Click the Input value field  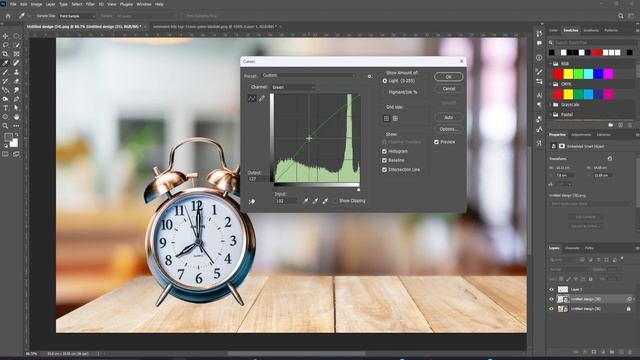click(x=285, y=201)
